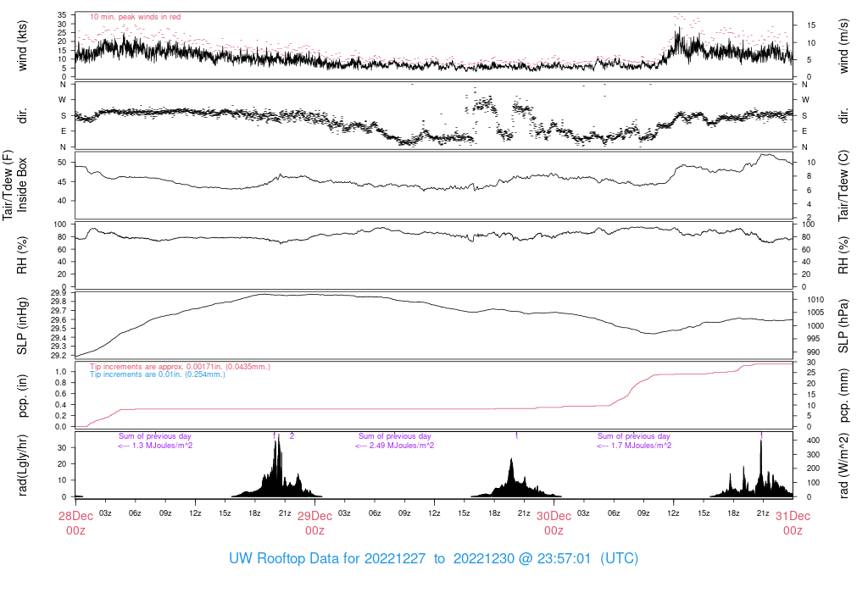This screenshot has width=868, height=593.
Task: Click 'Tair/Tdew (F) Inside Box' axis label
Action: (14, 185)
